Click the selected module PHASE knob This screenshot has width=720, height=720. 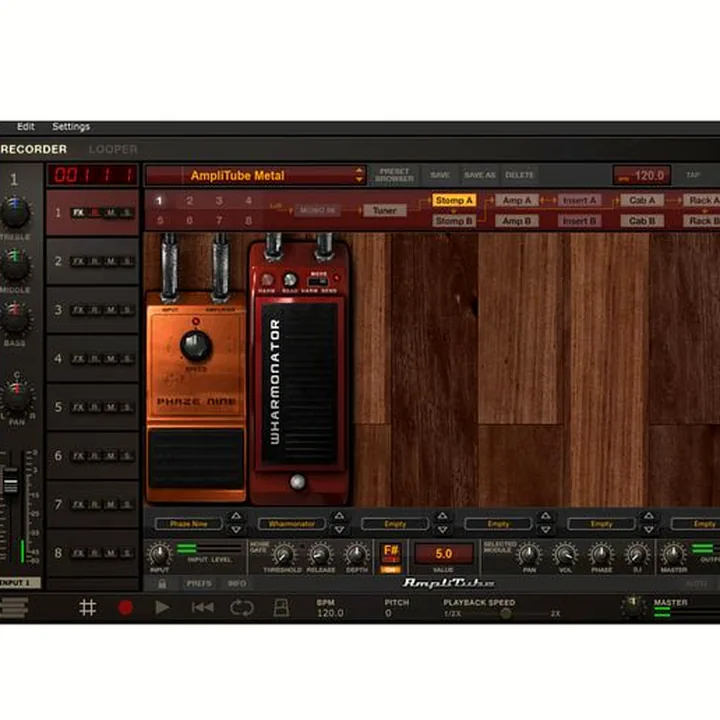(x=601, y=555)
